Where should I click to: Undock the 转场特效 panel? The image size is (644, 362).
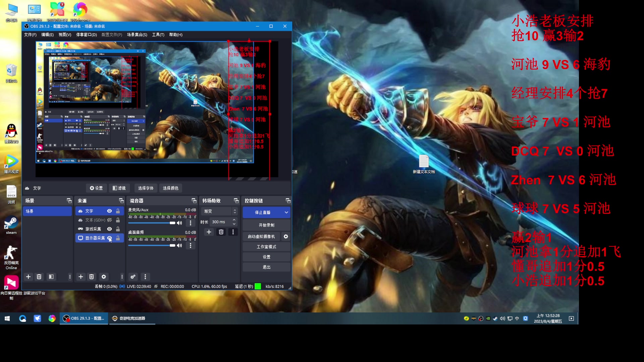tap(236, 200)
